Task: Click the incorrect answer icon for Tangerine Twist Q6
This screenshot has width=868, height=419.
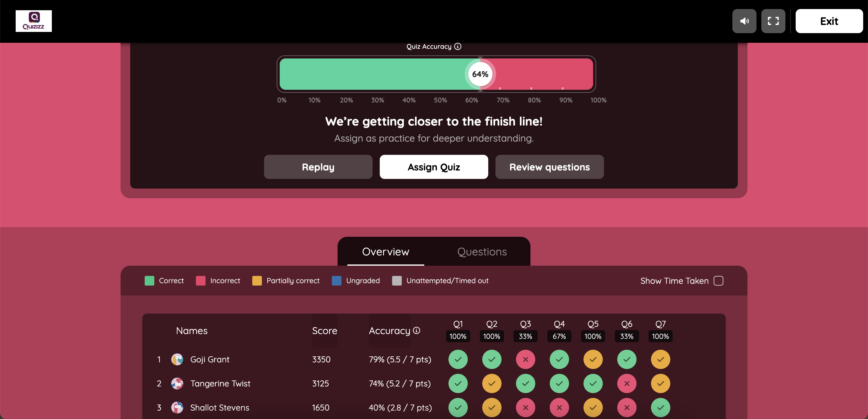Action: (x=626, y=383)
